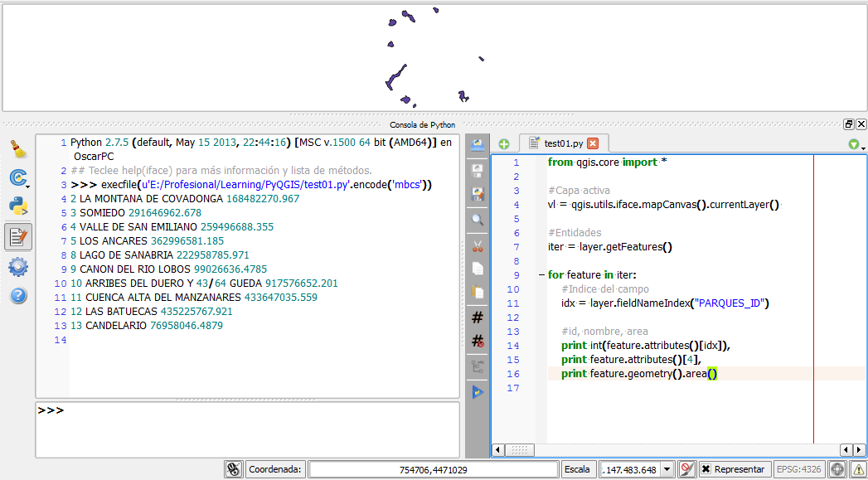
Task: Click the comment code hash icon
Action: [x=478, y=317]
